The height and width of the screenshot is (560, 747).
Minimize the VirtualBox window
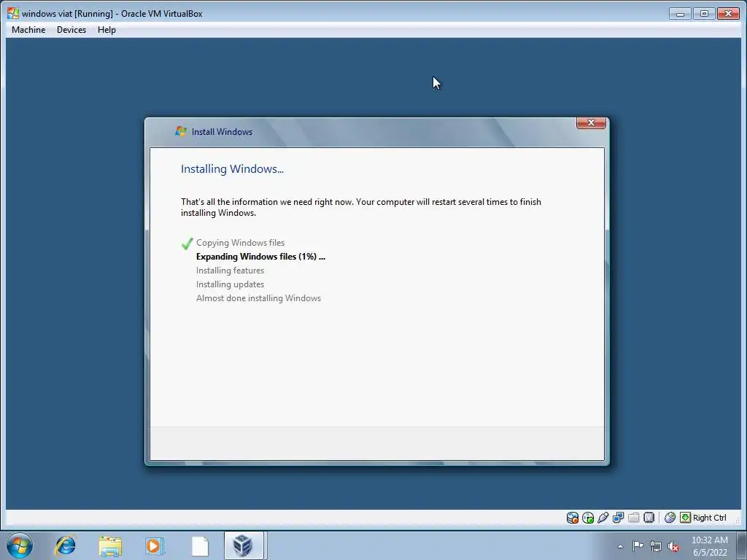point(680,13)
